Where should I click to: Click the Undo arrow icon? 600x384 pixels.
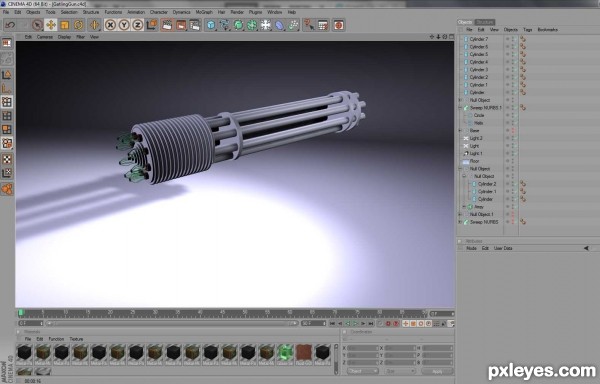(x=10, y=25)
